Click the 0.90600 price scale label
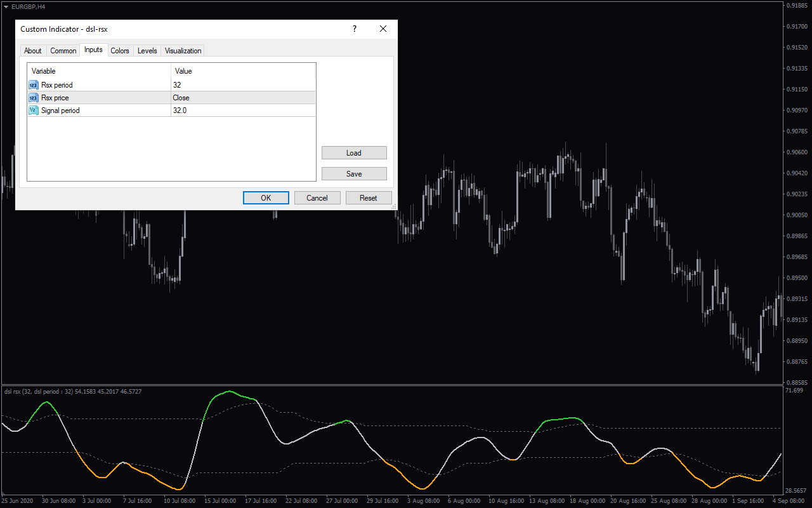 click(797, 152)
